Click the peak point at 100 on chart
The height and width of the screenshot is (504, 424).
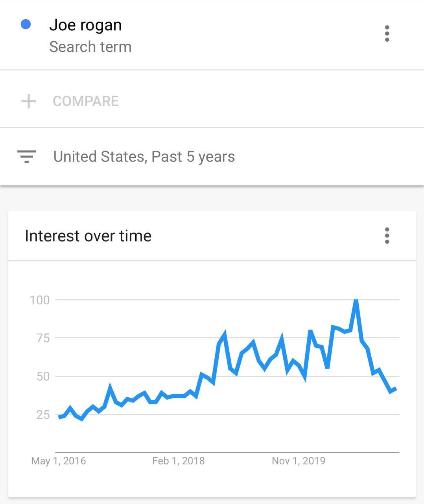[356, 300]
